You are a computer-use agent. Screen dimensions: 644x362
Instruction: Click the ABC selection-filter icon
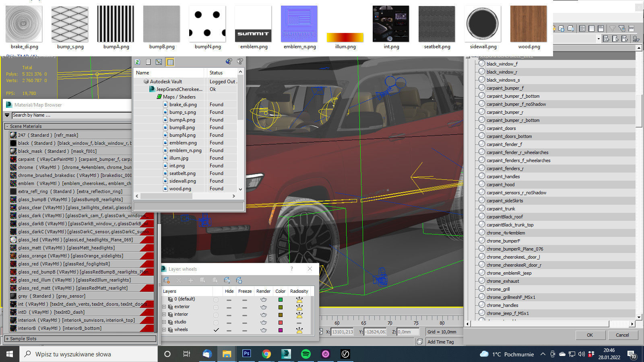coord(636,39)
